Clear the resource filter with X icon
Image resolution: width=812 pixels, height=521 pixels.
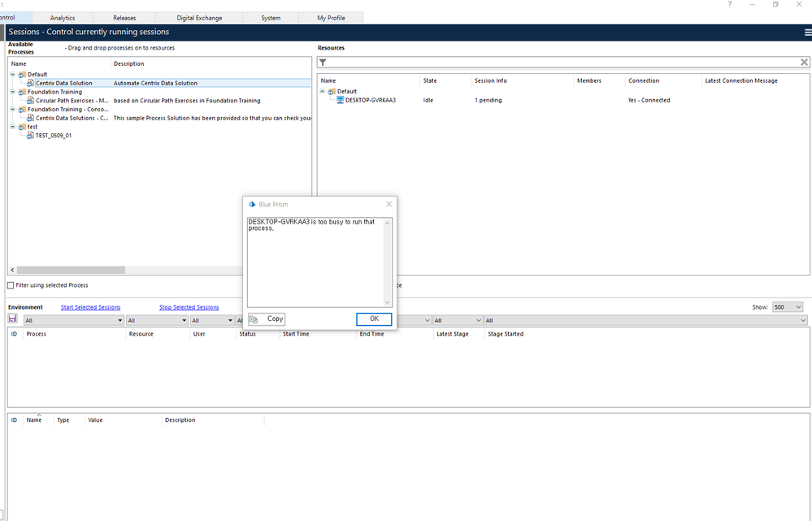(804, 62)
